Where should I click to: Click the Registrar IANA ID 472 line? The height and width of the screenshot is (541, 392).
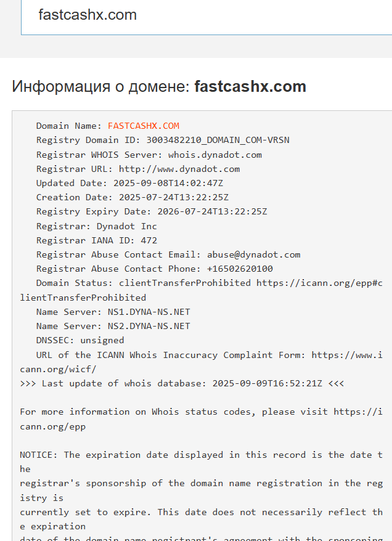coord(96,240)
